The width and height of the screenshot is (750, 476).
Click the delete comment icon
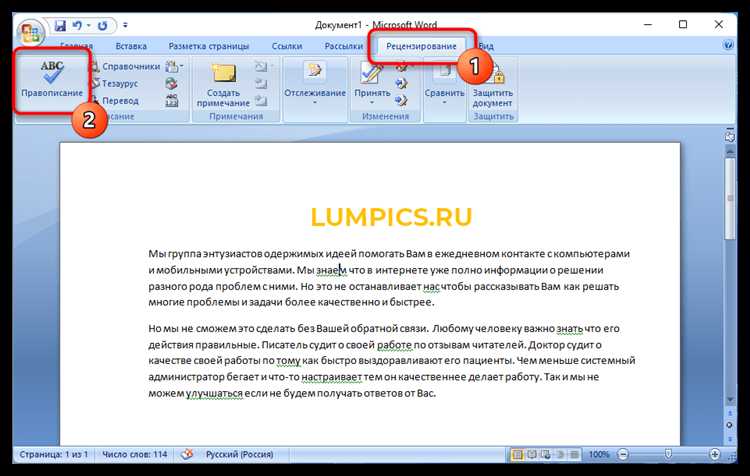(261, 66)
